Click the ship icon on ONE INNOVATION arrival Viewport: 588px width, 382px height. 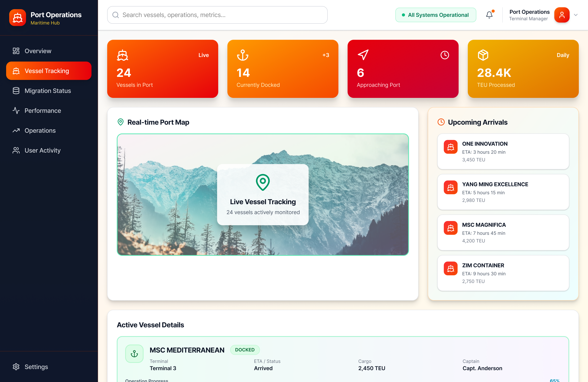pos(450,147)
